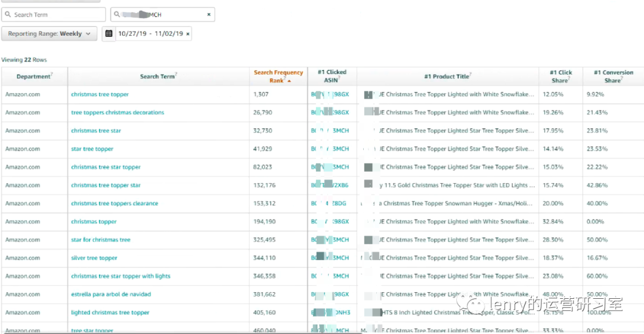The height and width of the screenshot is (334, 644).
Task: Click the Search Term magnifier icon
Action: click(x=8, y=14)
